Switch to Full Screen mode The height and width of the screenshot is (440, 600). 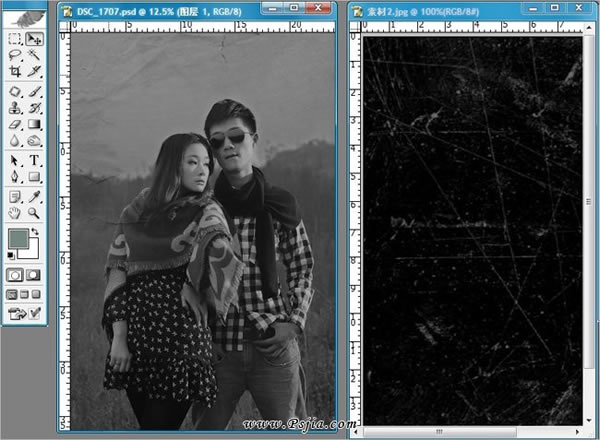pos(36,294)
